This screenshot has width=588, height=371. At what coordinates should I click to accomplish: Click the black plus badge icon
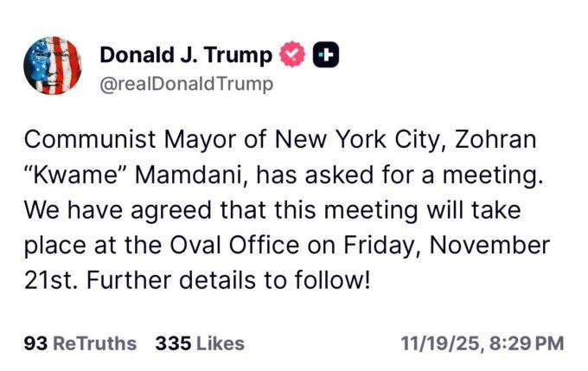[x=326, y=54]
